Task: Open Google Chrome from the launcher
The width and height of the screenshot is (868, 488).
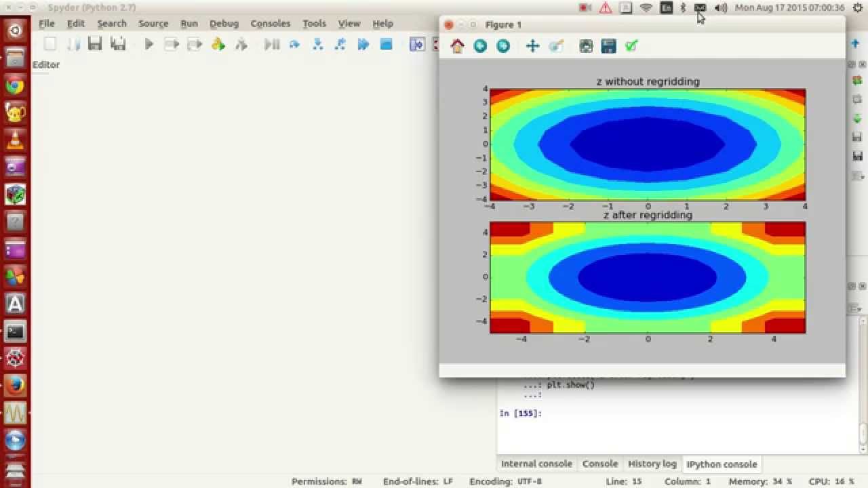Action: tap(15, 86)
